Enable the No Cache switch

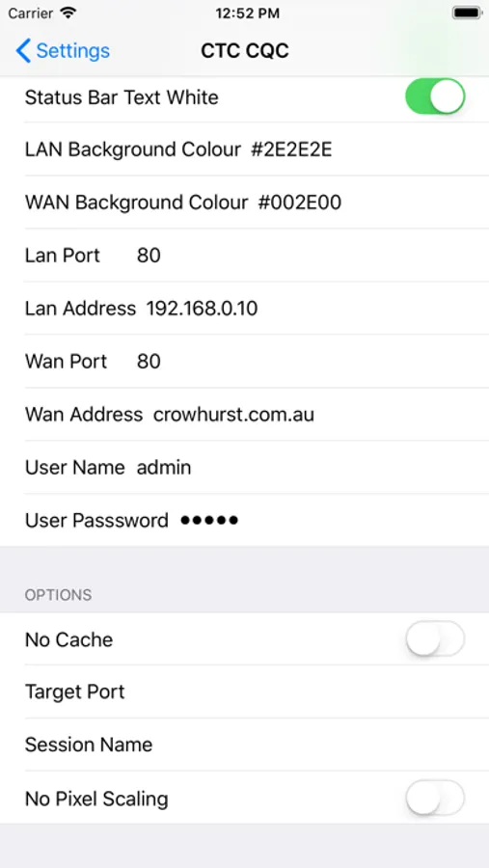[435, 638]
